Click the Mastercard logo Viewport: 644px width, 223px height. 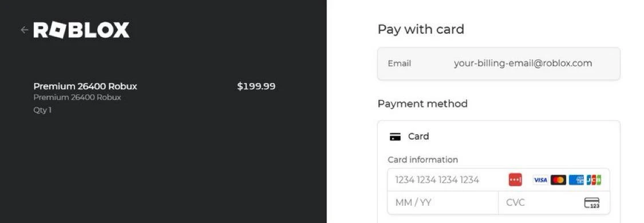coord(558,180)
